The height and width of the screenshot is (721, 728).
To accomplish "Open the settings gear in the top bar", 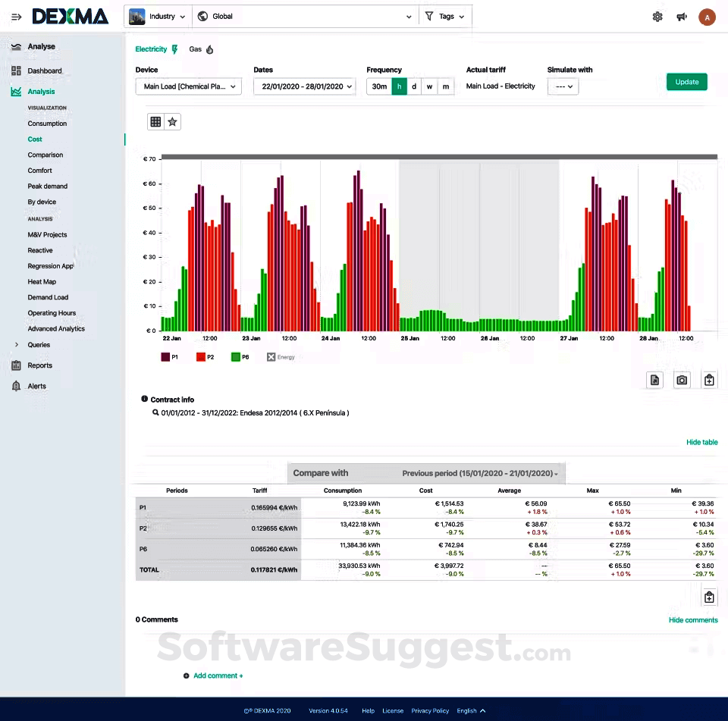I will coord(657,16).
